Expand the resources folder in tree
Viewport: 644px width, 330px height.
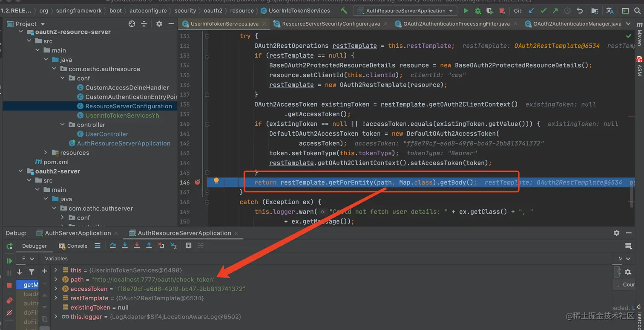coord(46,153)
